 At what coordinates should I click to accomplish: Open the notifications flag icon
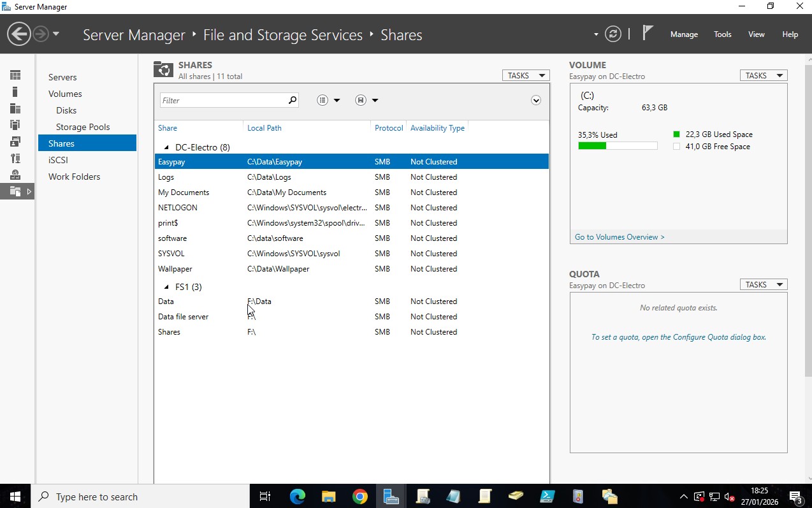(x=648, y=33)
